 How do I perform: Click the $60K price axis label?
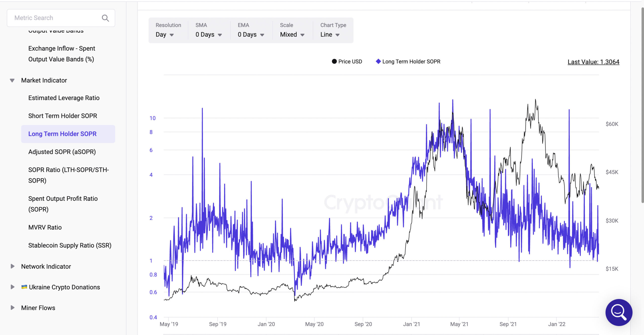coord(612,124)
